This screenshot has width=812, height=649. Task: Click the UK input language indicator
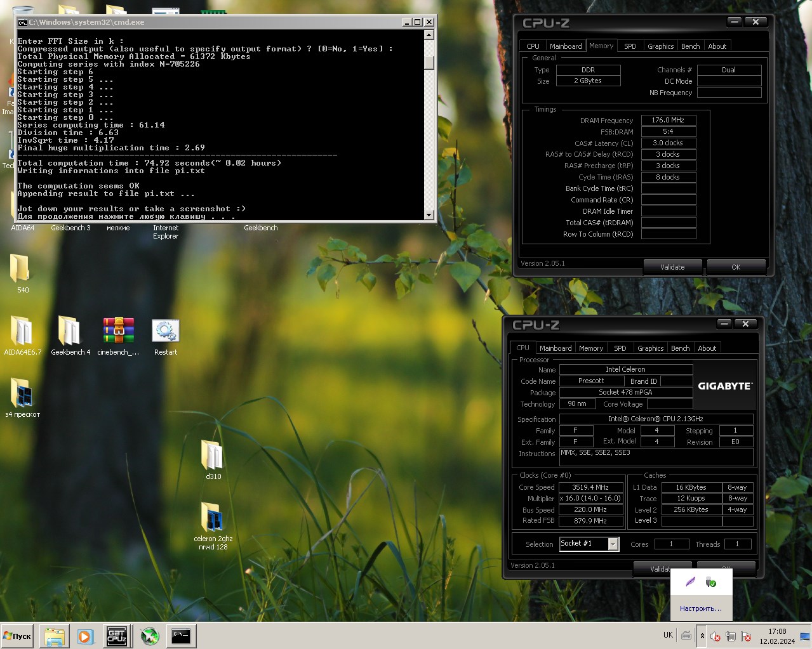tap(668, 635)
